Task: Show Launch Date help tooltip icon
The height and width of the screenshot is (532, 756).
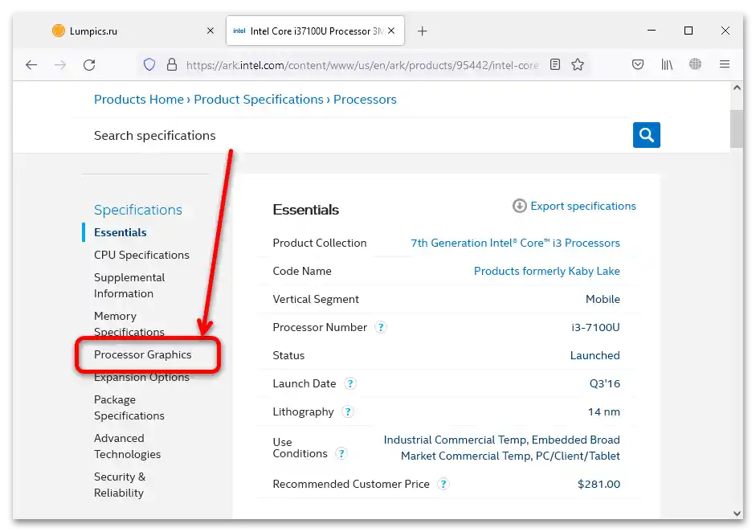Action: (x=350, y=384)
